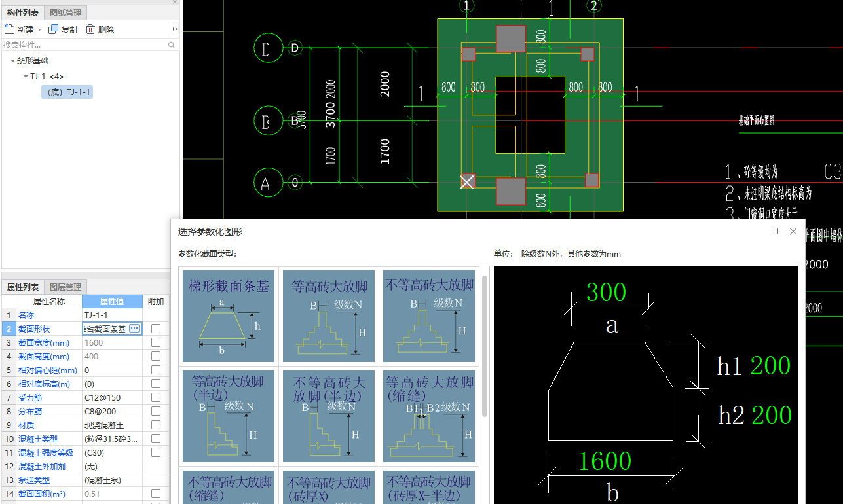The width and height of the screenshot is (843, 504).
Task: Switch to the 构件列表 tab
Action: [23, 12]
